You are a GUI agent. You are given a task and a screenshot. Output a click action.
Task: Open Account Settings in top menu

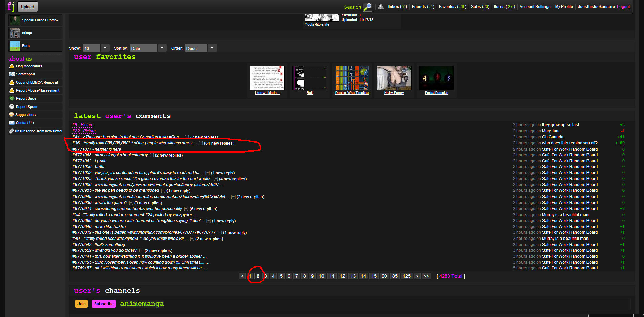coord(535,7)
